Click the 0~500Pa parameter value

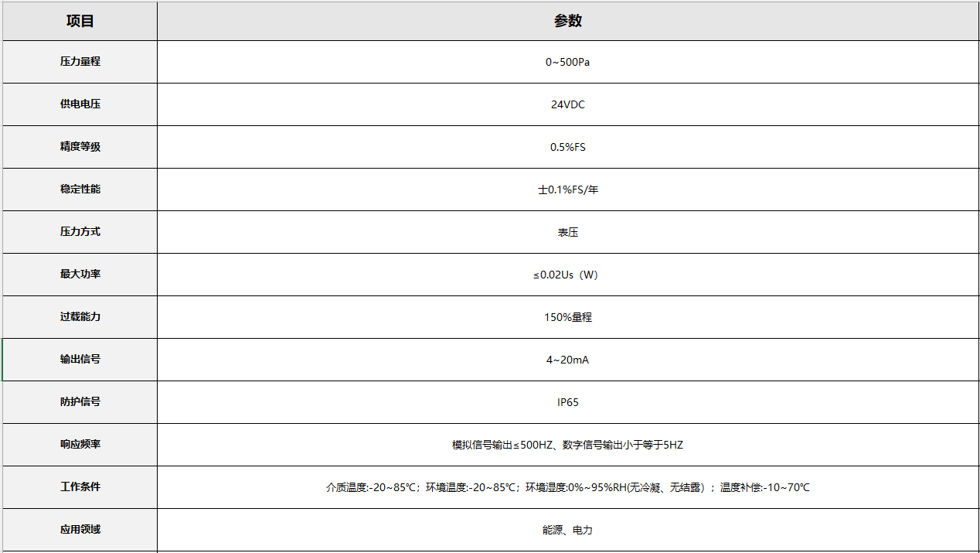[x=568, y=62]
